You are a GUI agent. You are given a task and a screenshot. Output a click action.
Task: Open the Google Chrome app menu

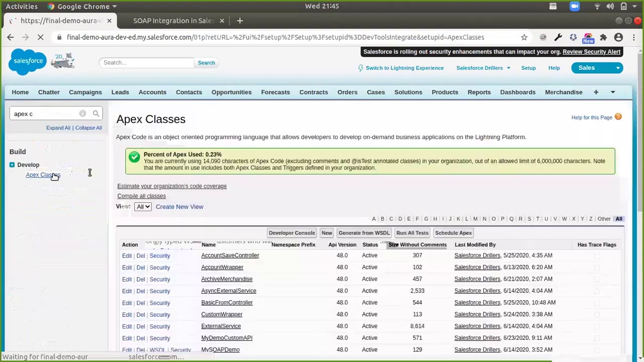click(x=82, y=7)
